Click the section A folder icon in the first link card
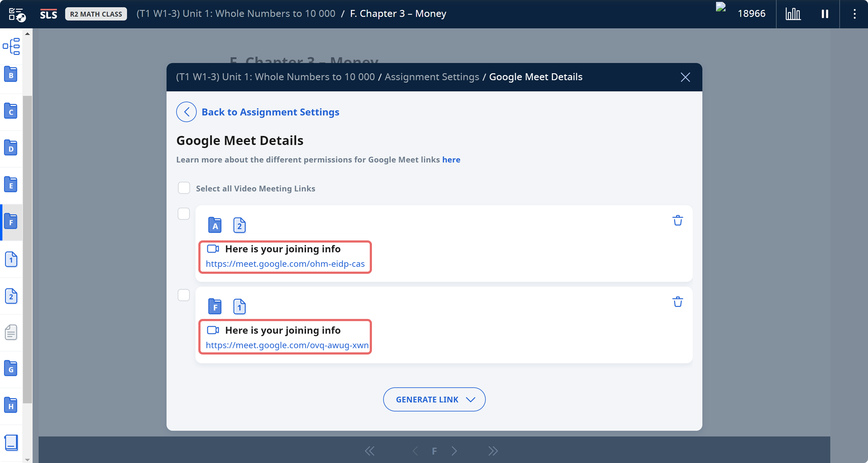The width and height of the screenshot is (868, 463). 215,225
